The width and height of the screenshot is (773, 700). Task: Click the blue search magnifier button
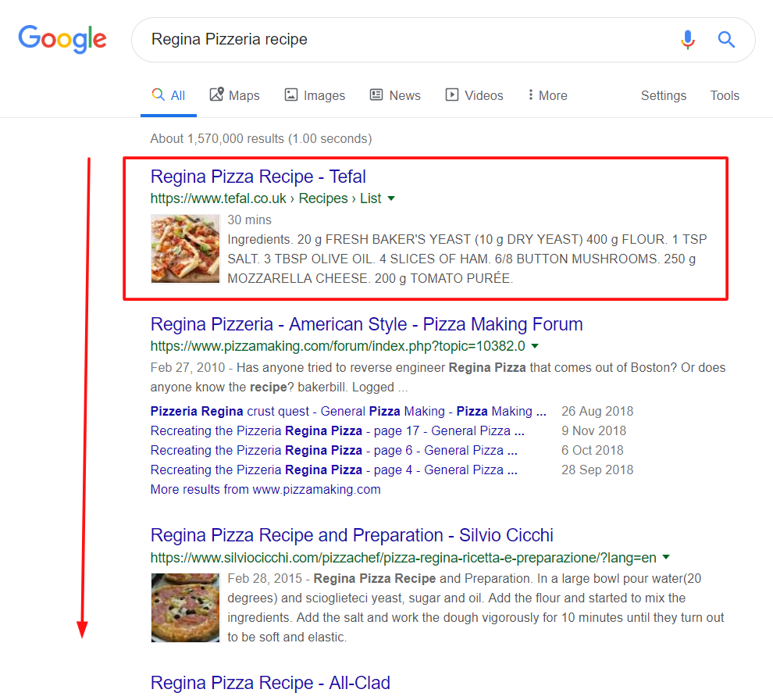click(726, 40)
